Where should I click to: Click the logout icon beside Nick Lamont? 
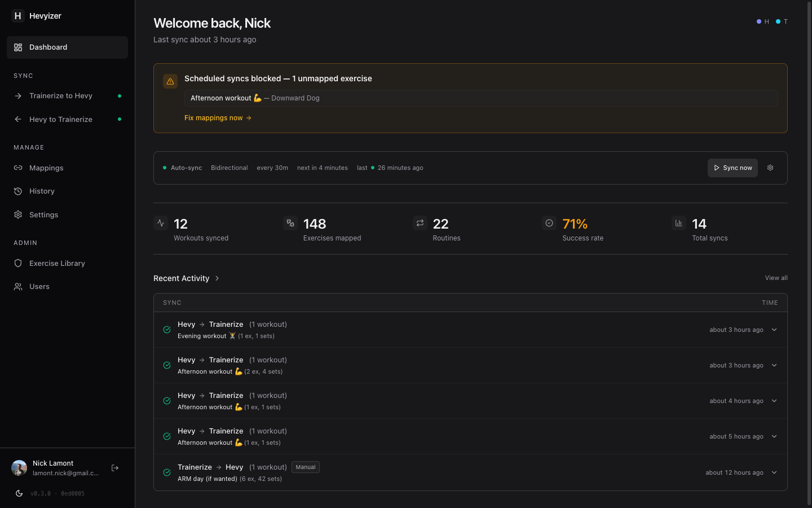click(x=115, y=468)
